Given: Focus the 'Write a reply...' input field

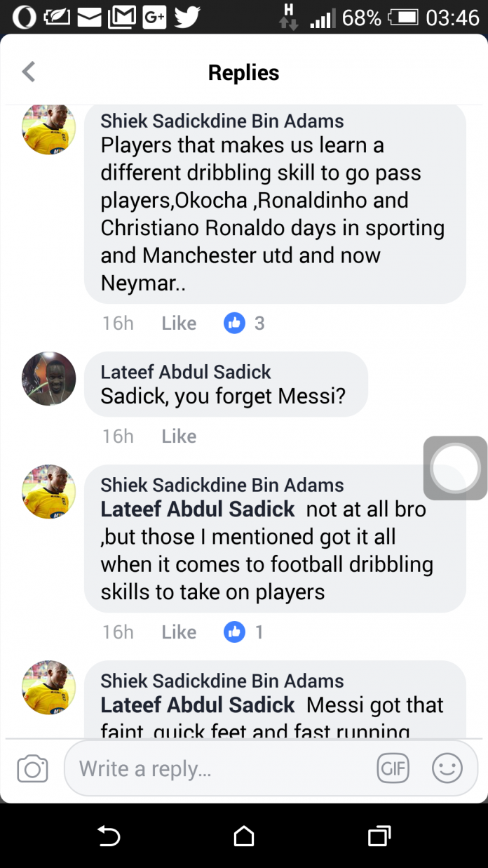Looking at the screenshot, I should pos(217,768).
